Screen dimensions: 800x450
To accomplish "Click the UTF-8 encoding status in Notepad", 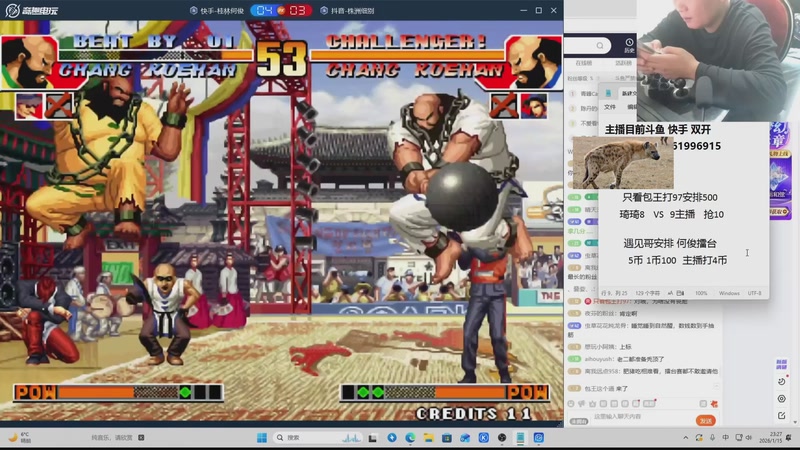I will (755, 293).
